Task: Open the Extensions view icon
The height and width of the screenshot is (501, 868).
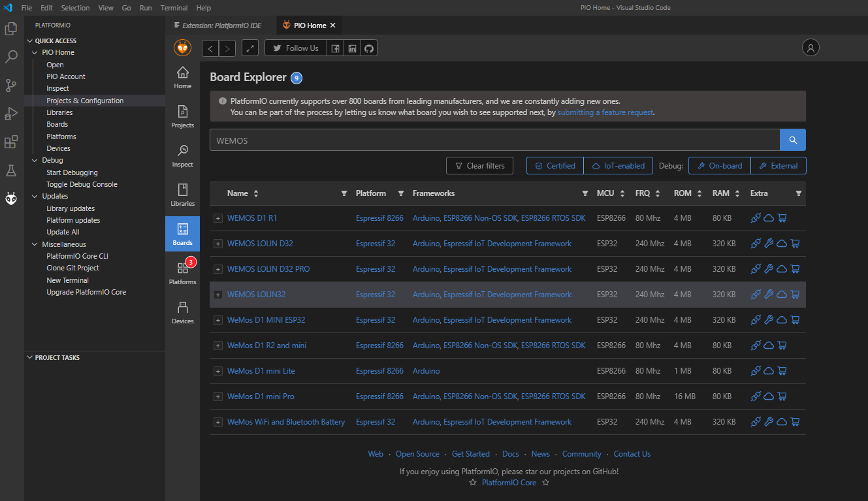Action: (11, 142)
